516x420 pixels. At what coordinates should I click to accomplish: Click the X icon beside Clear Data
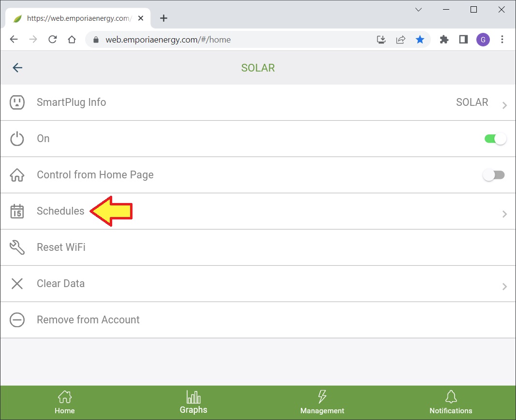17,284
